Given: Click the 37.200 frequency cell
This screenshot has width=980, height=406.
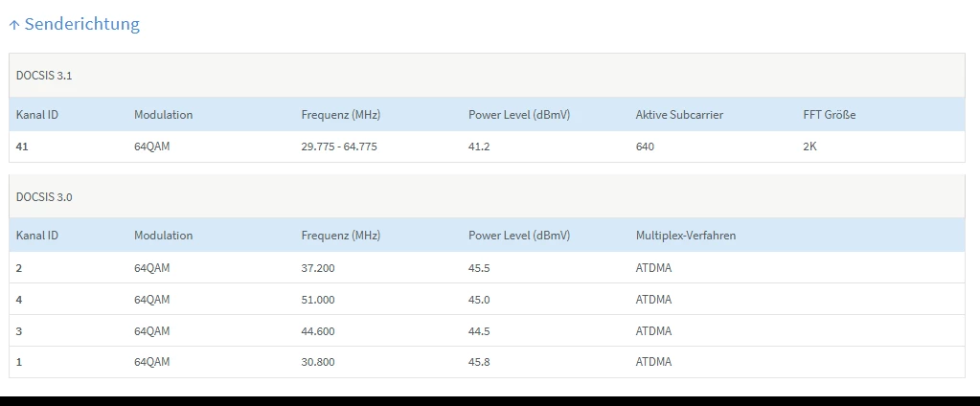Looking at the screenshot, I should [318, 268].
